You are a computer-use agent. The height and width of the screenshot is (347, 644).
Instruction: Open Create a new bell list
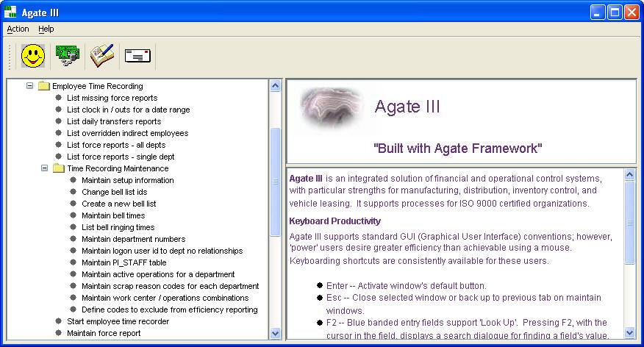pos(118,204)
